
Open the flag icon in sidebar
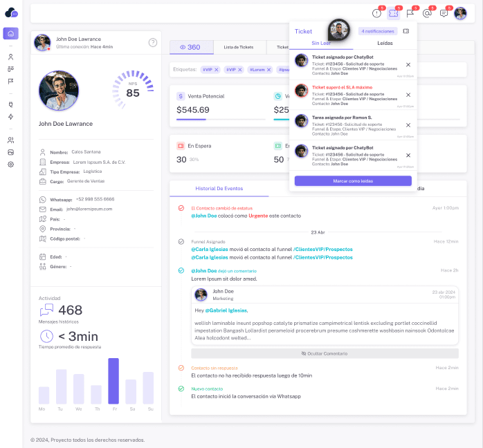[11, 81]
